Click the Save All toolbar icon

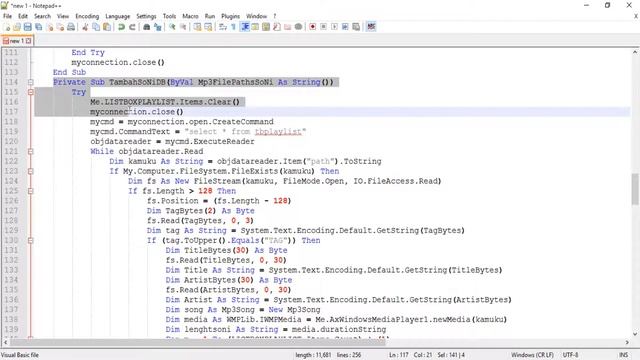click(x=38, y=27)
